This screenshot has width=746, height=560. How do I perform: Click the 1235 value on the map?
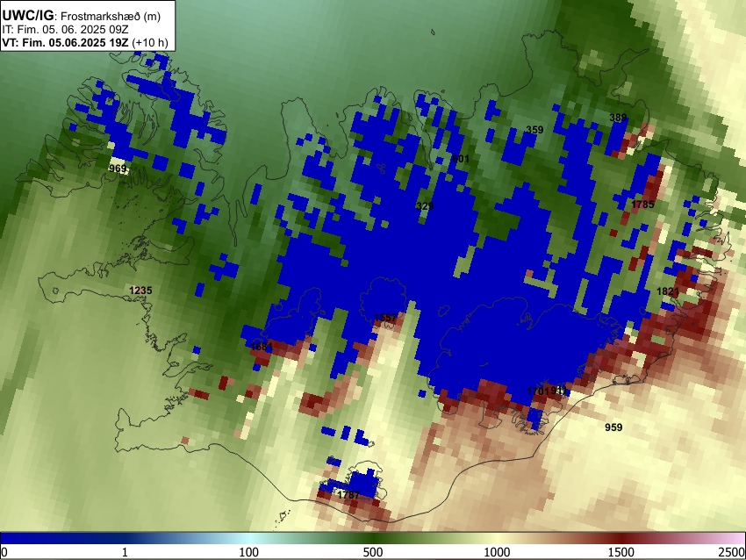point(140,291)
